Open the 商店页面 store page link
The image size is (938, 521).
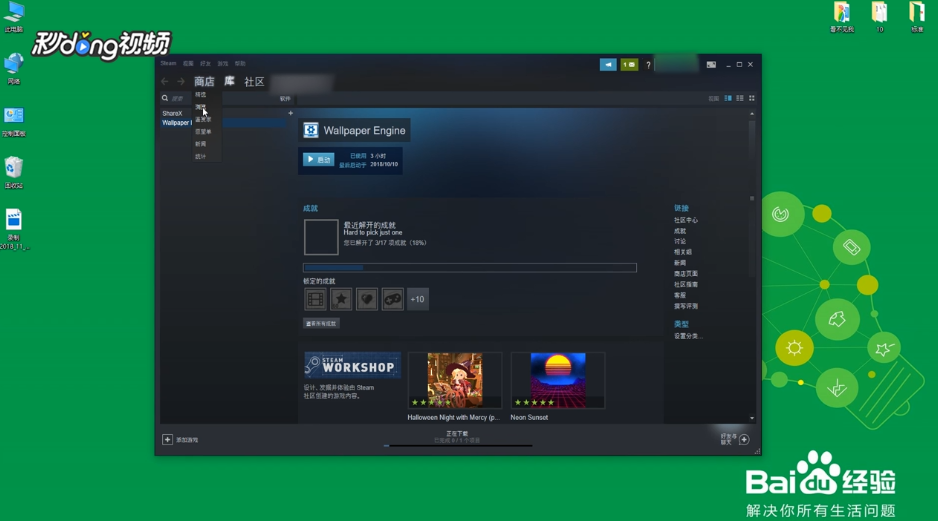686,274
